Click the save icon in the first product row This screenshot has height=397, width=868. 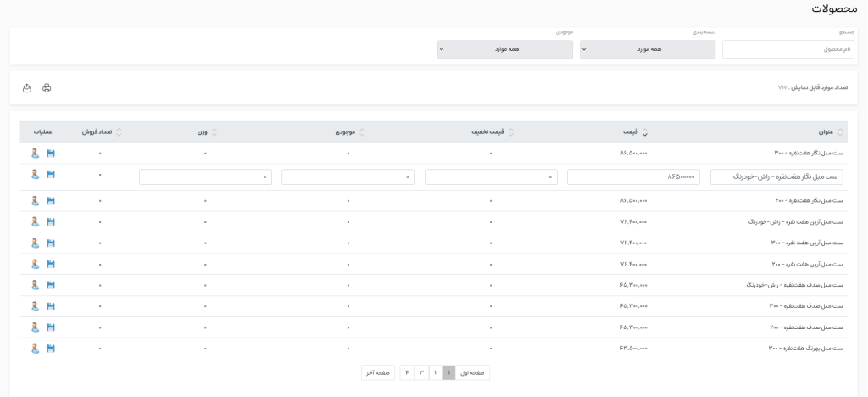(x=51, y=154)
